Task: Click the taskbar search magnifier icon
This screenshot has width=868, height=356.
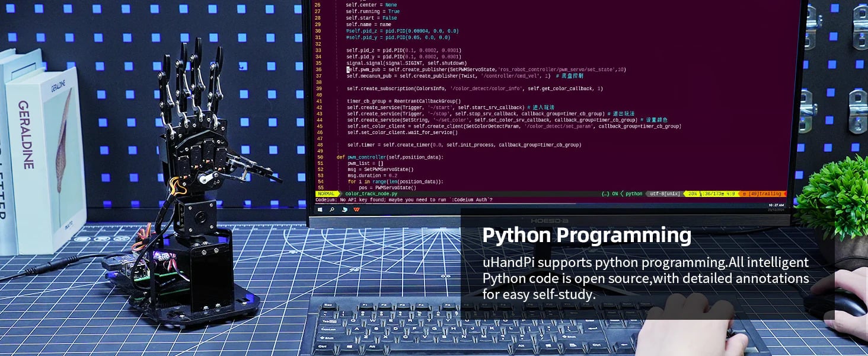Action: 333,209
